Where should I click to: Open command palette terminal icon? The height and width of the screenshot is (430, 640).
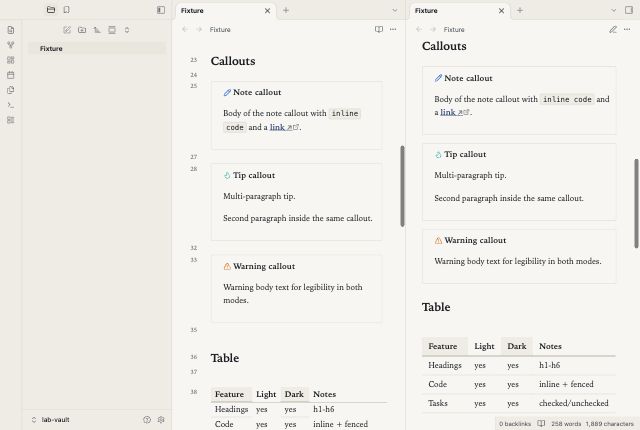(x=11, y=105)
